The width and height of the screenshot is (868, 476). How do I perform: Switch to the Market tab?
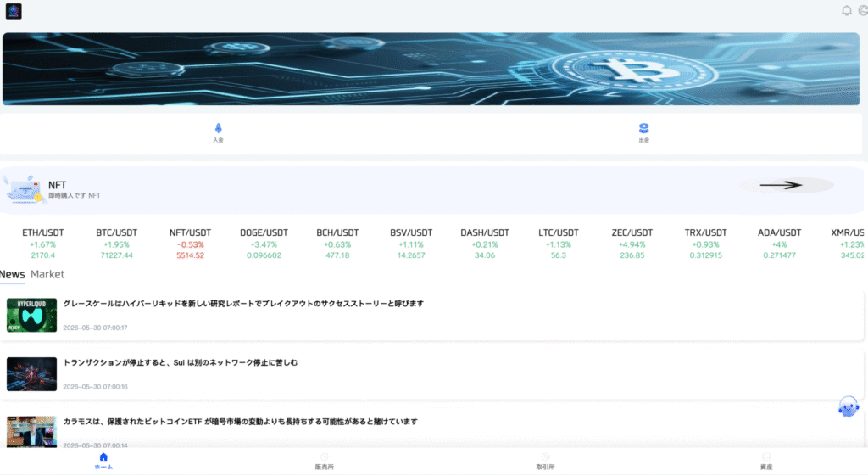(47, 274)
